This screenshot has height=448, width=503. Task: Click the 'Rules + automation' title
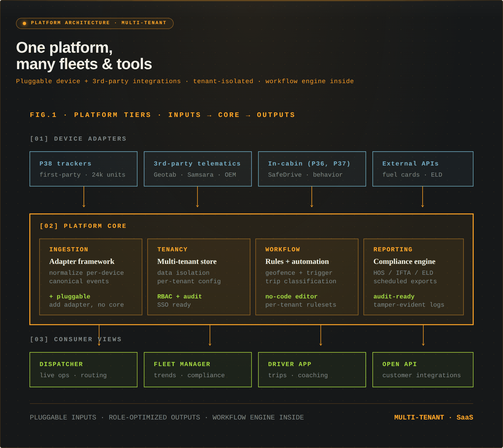click(x=297, y=261)
